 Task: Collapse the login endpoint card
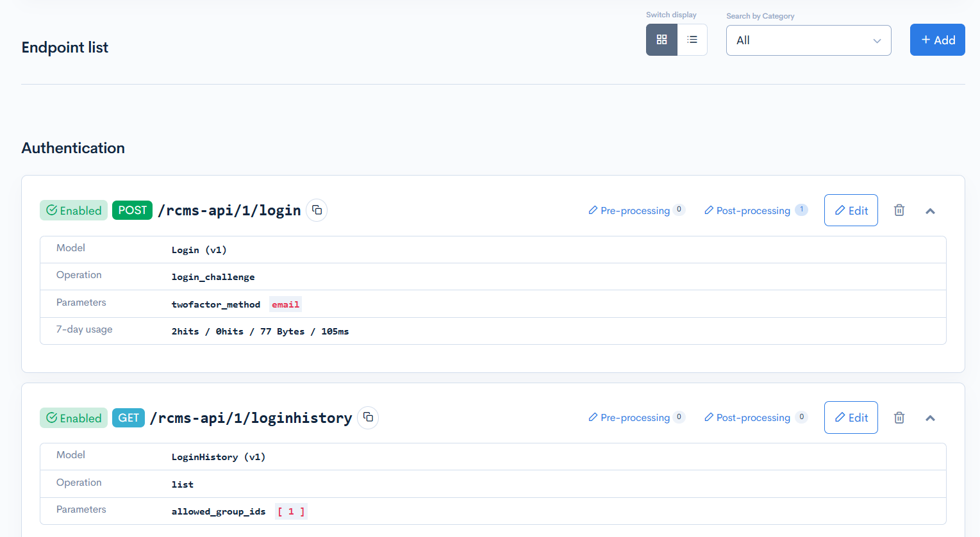coord(930,210)
